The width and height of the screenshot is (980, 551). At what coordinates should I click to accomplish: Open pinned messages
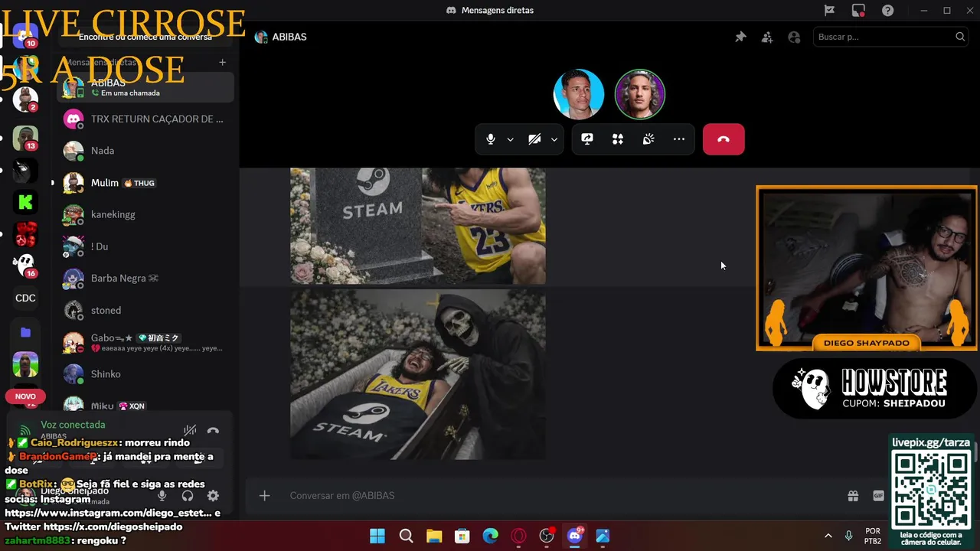(740, 37)
